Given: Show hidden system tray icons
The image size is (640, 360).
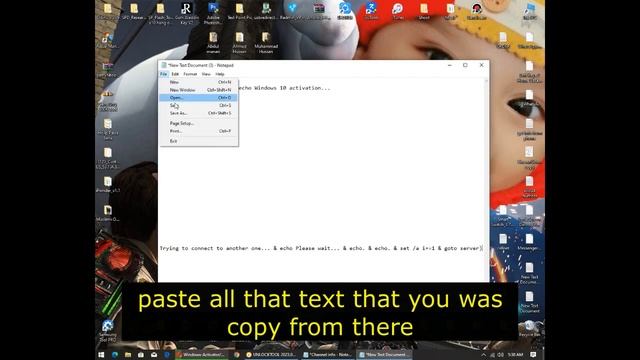Looking at the screenshot, I should [484, 355].
